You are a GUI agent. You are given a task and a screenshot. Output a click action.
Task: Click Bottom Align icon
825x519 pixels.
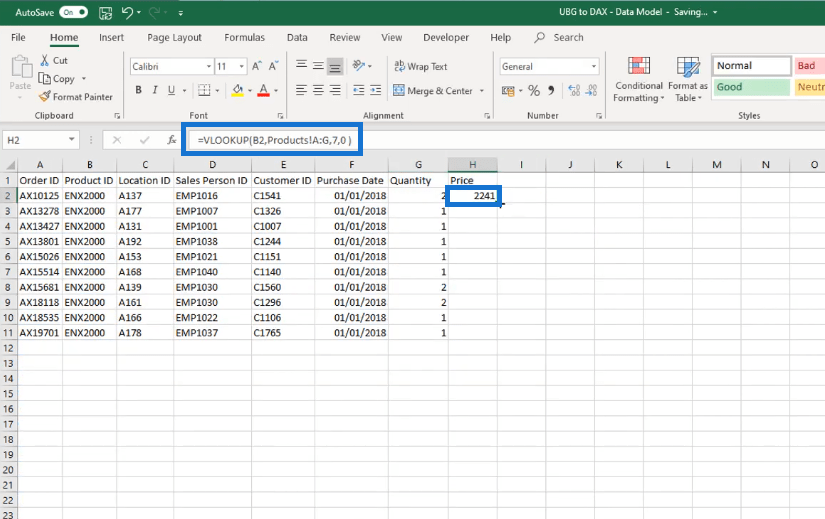coord(335,66)
